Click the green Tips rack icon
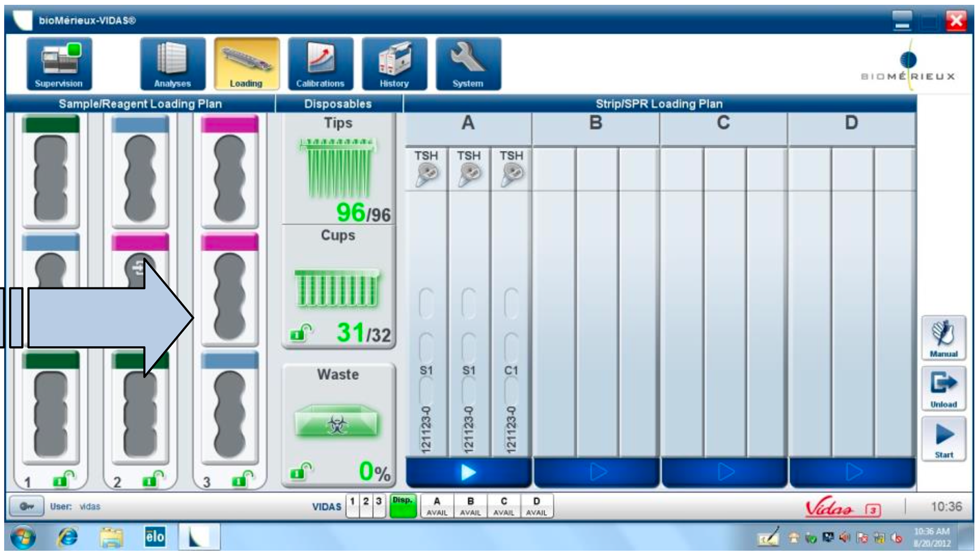 (338, 167)
